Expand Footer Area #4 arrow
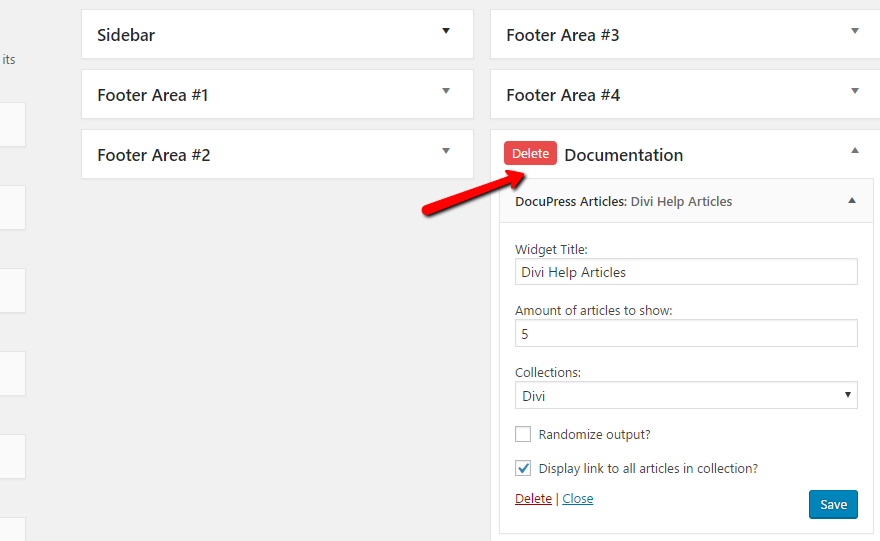The height and width of the screenshot is (541, 880). tap(855, 91)
